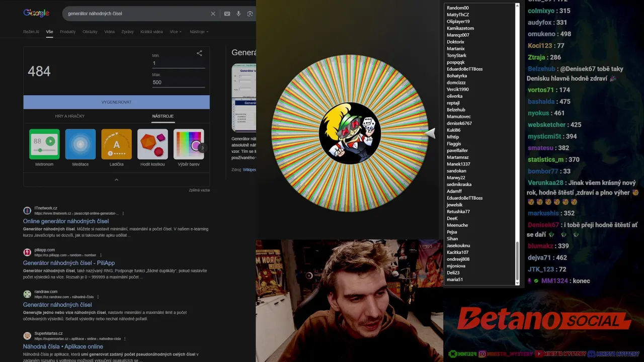Switch to the Videa tab

109,32
